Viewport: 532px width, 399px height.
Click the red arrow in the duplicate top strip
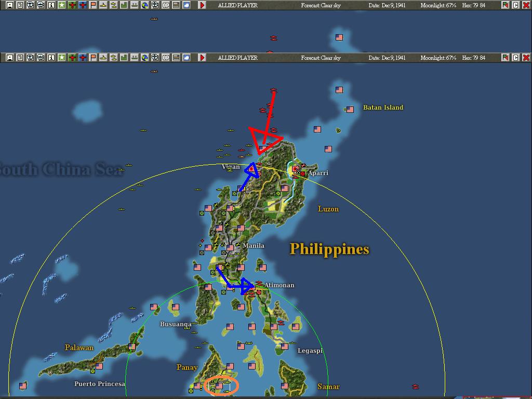click(202, 5)
